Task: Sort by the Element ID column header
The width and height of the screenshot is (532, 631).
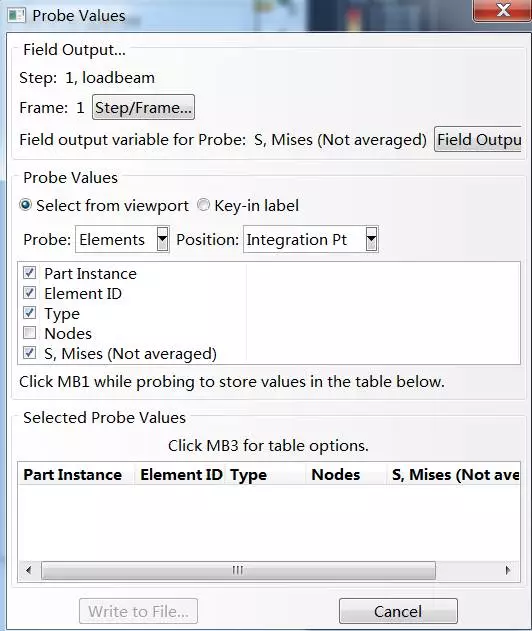Action: (x=181, y=474)
